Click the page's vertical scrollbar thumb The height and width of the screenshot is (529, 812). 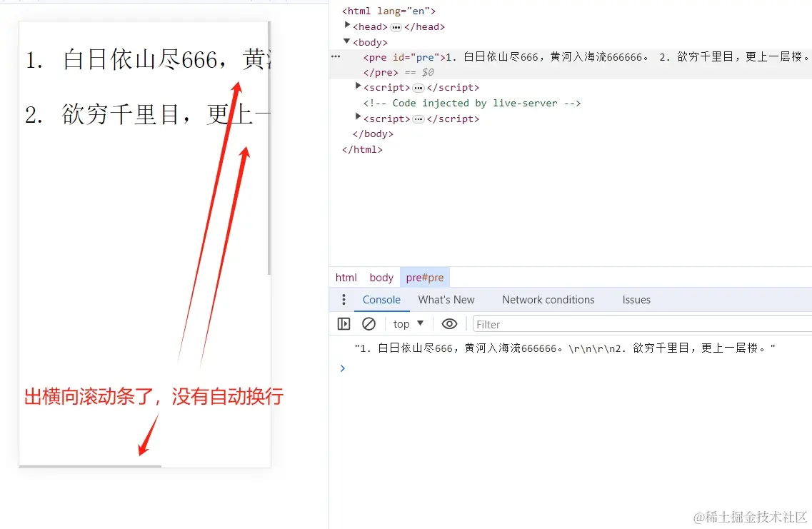pyautogui.click(x=269, y=148)
